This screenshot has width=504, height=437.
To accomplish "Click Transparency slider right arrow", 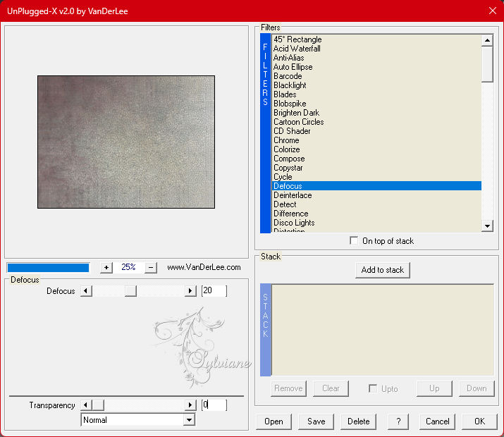I will click(x=190, y=405).
